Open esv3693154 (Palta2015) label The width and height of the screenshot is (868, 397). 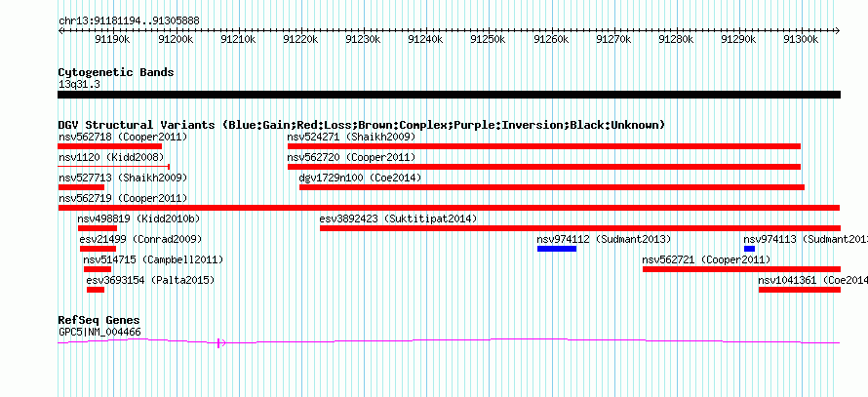[x=150, y=280]
